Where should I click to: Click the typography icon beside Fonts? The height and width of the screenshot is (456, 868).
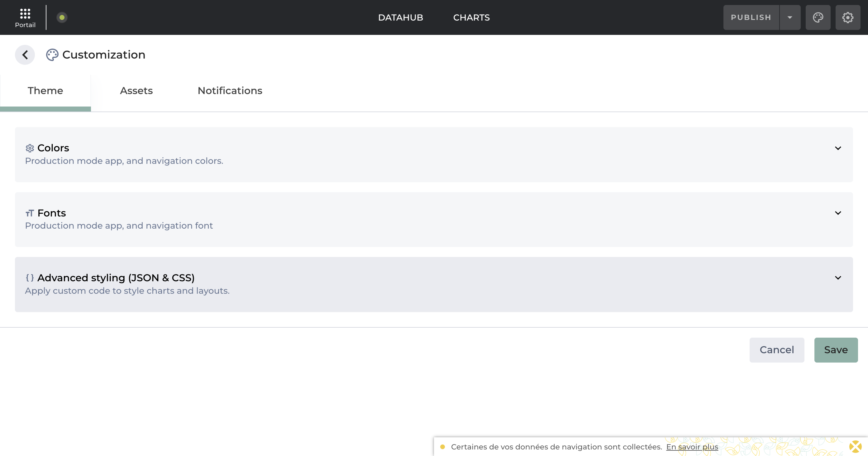click(x=30, y=213)
